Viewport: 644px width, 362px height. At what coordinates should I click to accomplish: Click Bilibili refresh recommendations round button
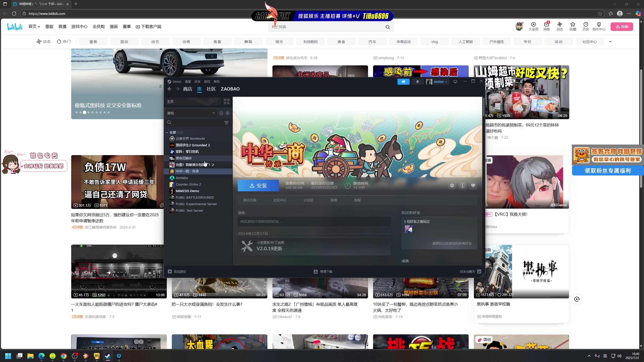(x=577, y=299)
